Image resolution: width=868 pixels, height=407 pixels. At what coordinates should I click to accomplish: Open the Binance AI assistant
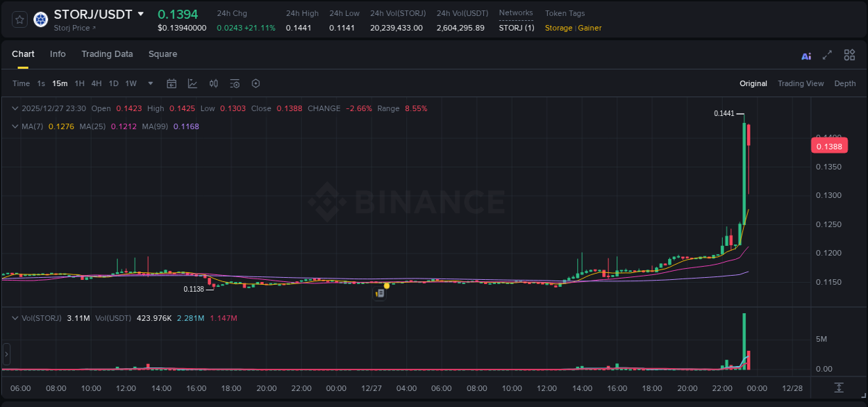pos(806,55)
